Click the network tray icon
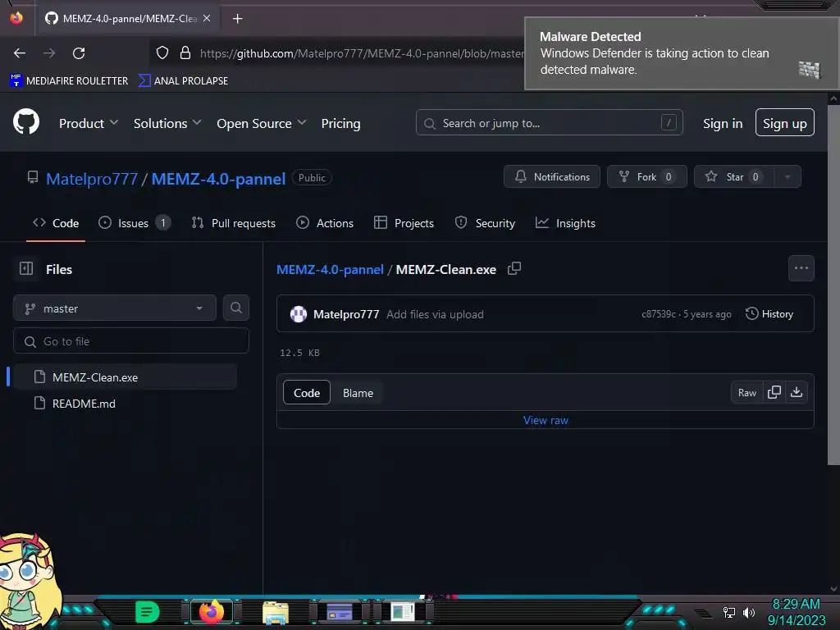 [728, 612]
